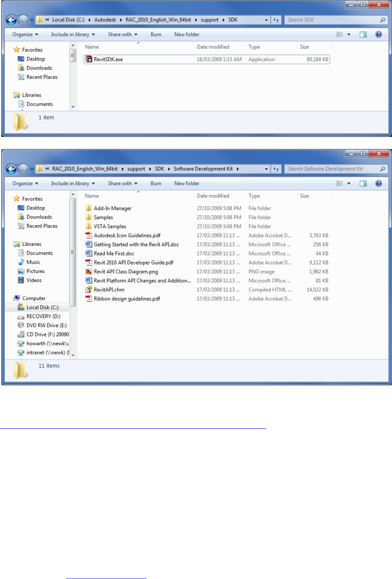
Task: Open view options dropdown in Software Development Kit window
Action: click(x=349, y=184)
